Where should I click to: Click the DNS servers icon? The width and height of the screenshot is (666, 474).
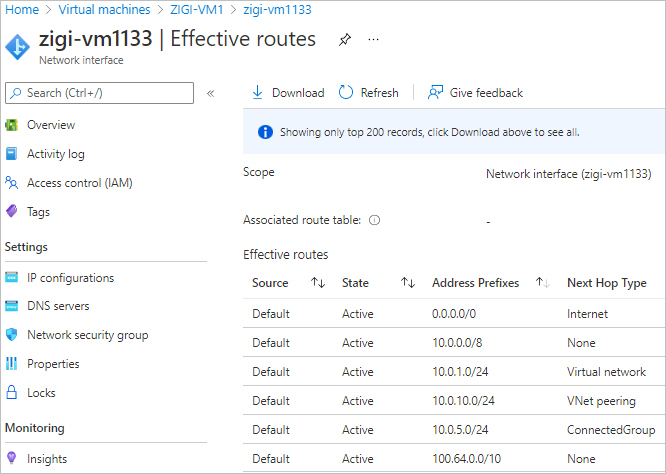(x=11, y=306)
